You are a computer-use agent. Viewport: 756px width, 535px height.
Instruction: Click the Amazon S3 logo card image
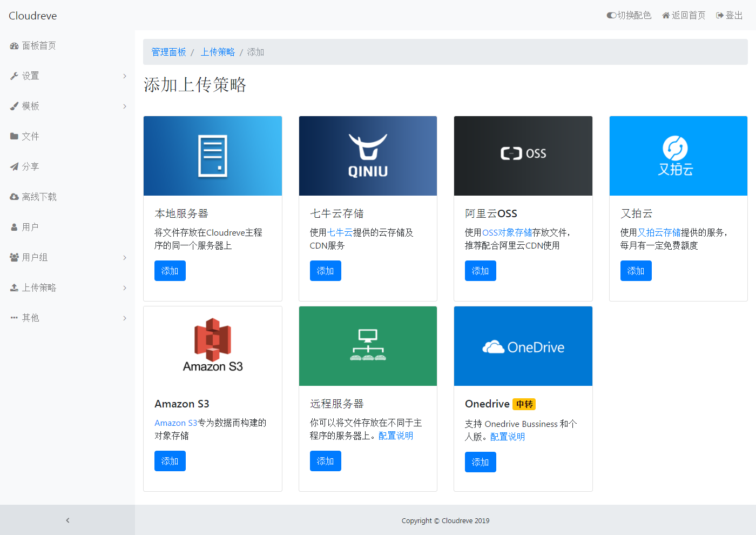213,346
